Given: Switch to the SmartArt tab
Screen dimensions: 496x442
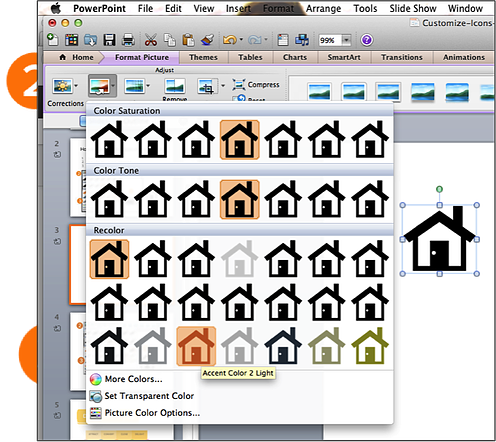Looking at the screenshot, I should 344,57.
